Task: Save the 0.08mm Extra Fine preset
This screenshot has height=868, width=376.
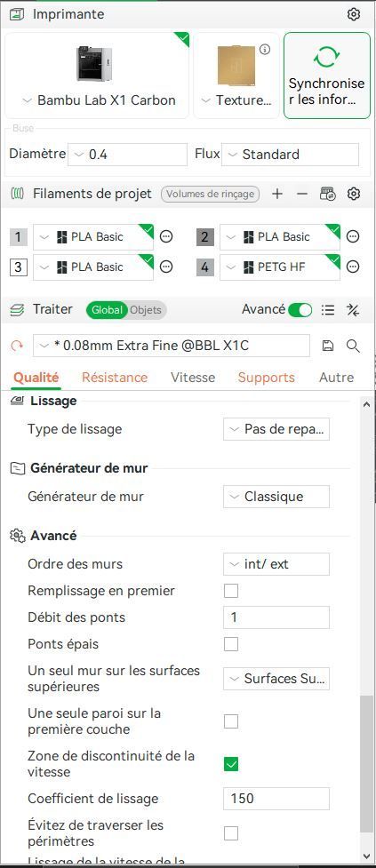Action: [x=328, y=346]
